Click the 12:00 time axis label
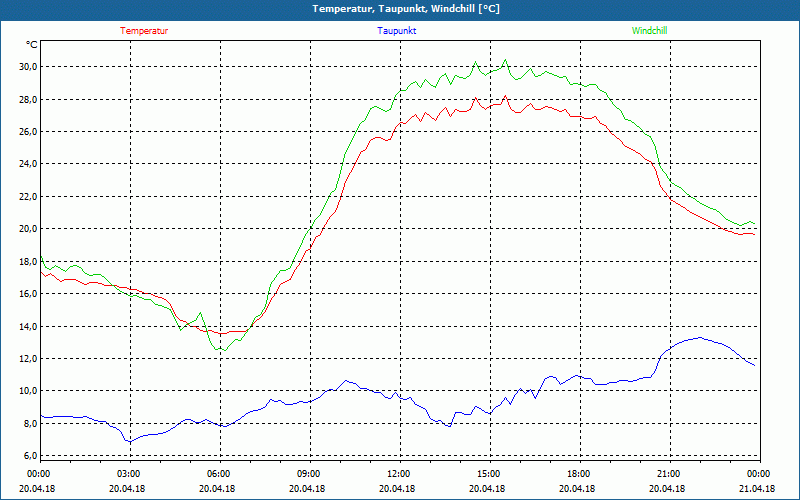Image resolution: width=800 pixels, height=500 pixels. click(398, 473)
